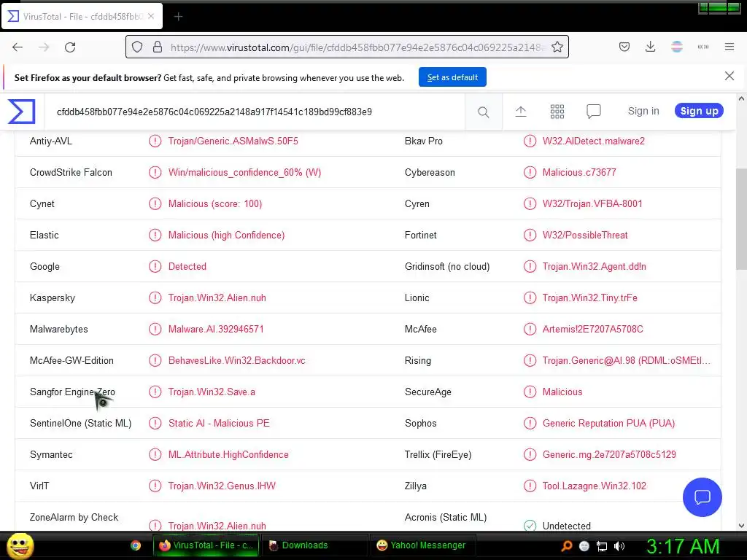The height and width of the screenshot is (560, 747).
Task: Bookmark page with the star icon
Action: point(557,47)
